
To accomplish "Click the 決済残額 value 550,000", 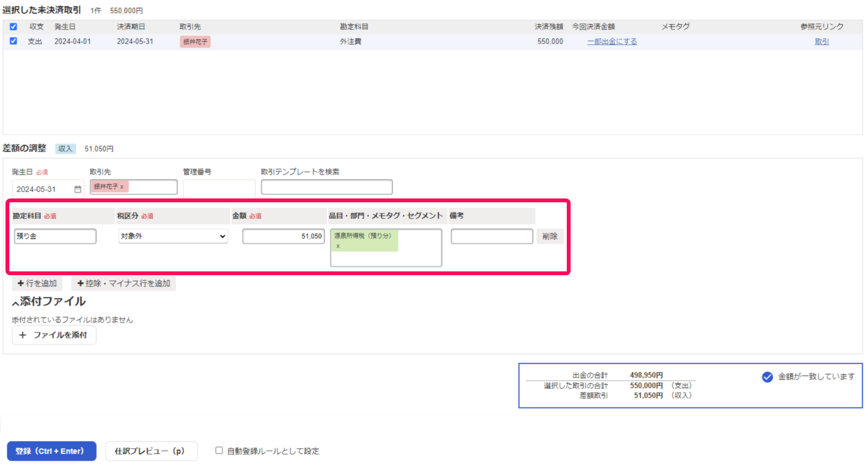I will pyautogui.click(x=550, y=42).
